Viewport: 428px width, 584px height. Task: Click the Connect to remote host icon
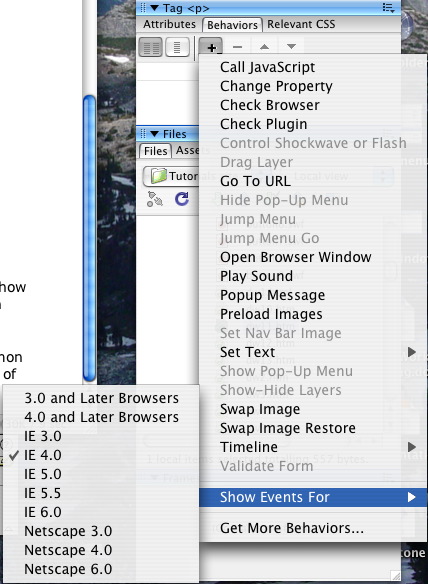(x=155, y=199)
